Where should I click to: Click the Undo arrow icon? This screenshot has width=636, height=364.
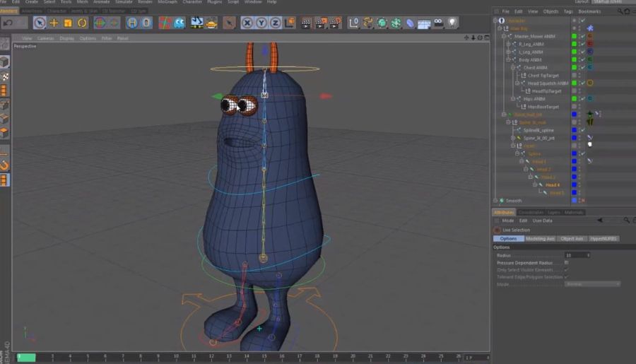8,23
